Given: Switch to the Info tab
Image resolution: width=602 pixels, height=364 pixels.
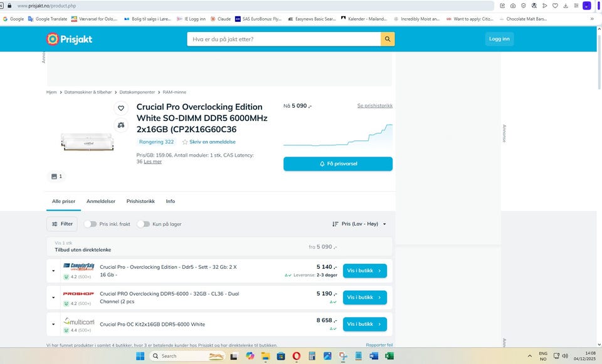Looking at the screenshot, I should click(x=171, y=201).
